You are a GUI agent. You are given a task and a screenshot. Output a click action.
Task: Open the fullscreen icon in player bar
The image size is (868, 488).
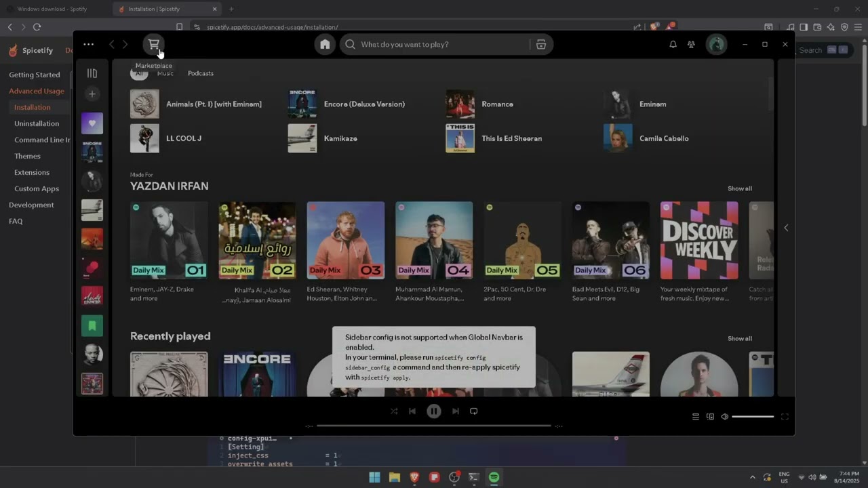pyautogui.click(x=785, y=417)
